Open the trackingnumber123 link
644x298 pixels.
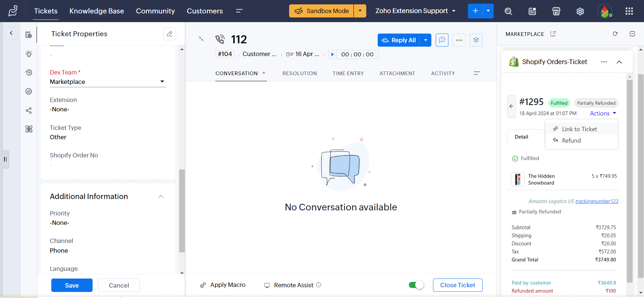click(x=597, y=201)
